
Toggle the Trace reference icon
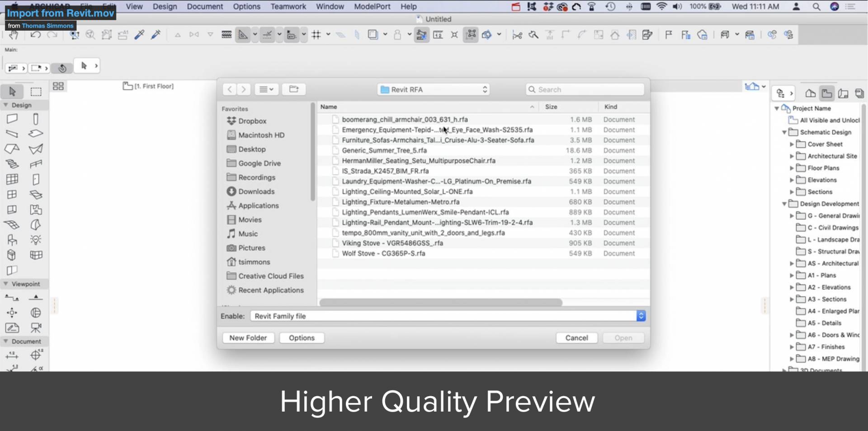[373, 35]
